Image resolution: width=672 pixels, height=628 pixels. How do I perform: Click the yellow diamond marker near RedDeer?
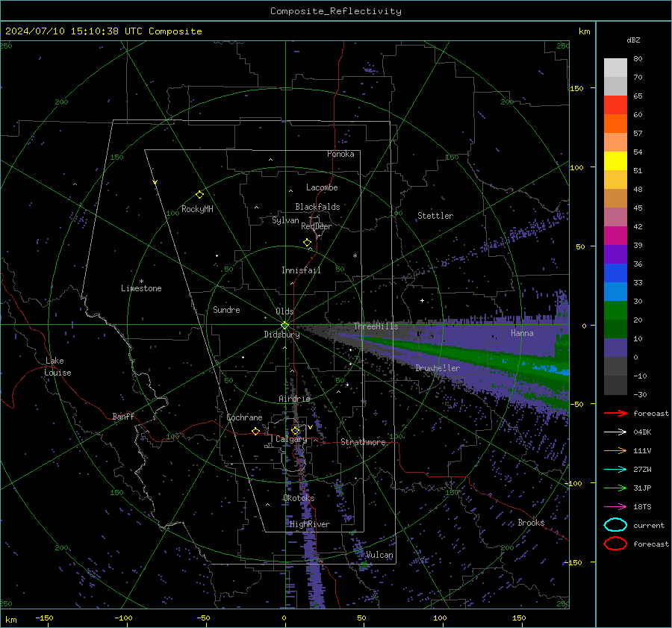point(307,242)
